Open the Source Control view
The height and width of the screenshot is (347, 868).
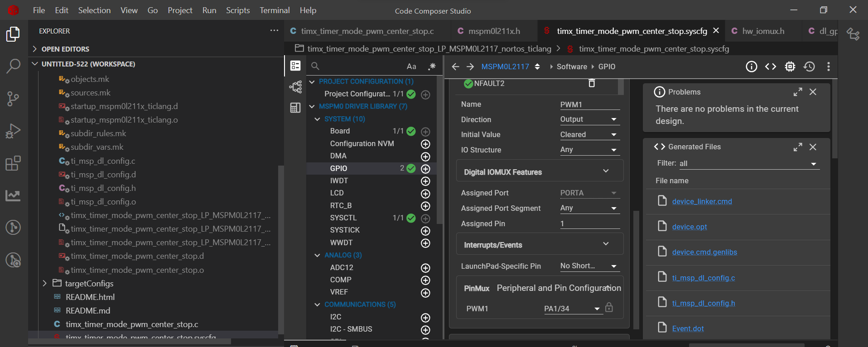[13, 99]
